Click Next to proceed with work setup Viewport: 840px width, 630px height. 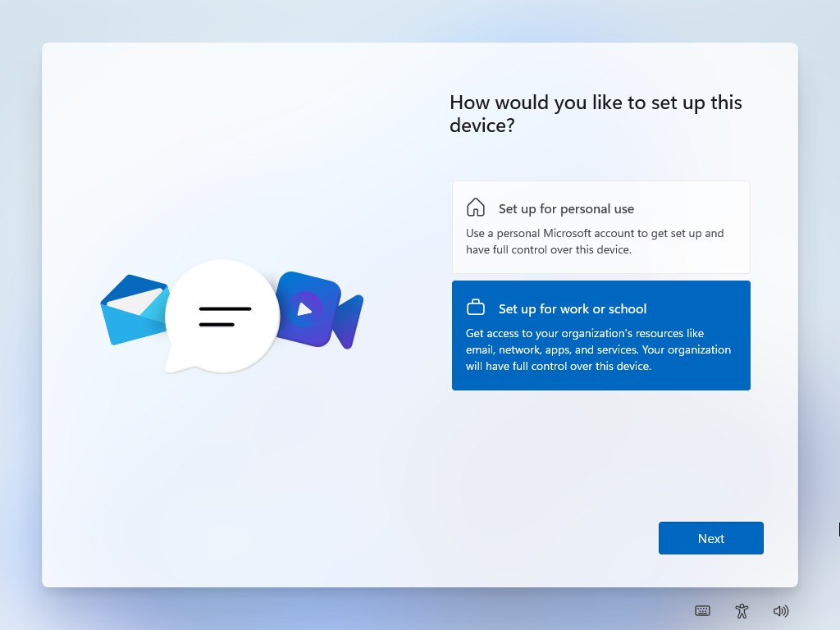[710, 538]
